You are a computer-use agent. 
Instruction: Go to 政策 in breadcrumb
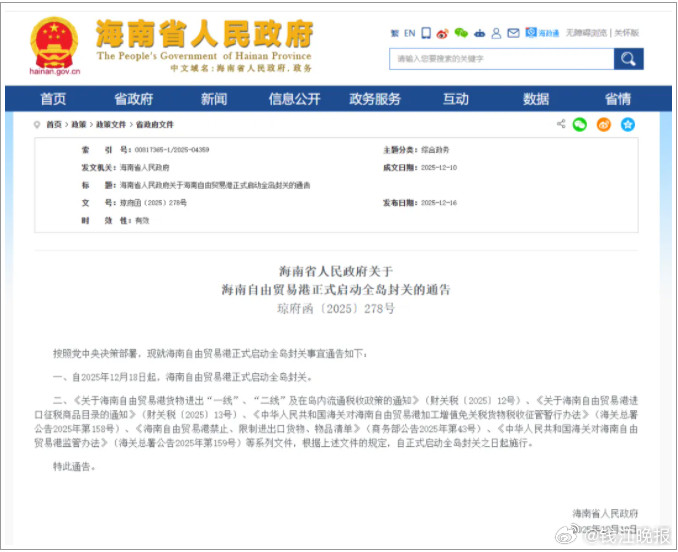79,124
